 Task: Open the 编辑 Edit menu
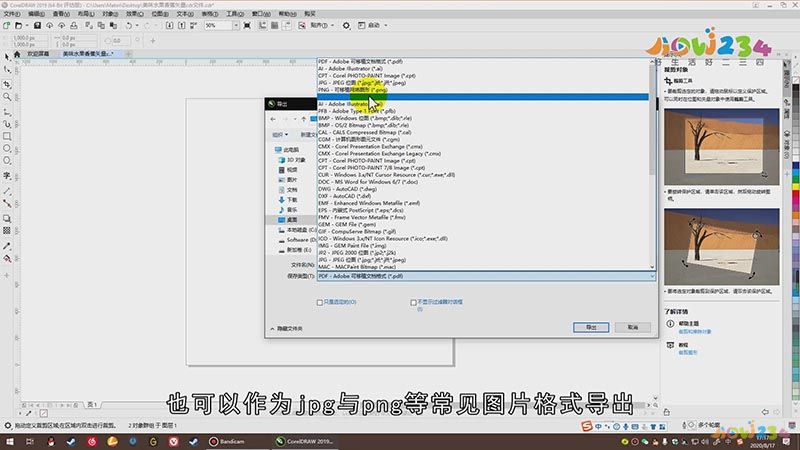click(x=36, y=14)
